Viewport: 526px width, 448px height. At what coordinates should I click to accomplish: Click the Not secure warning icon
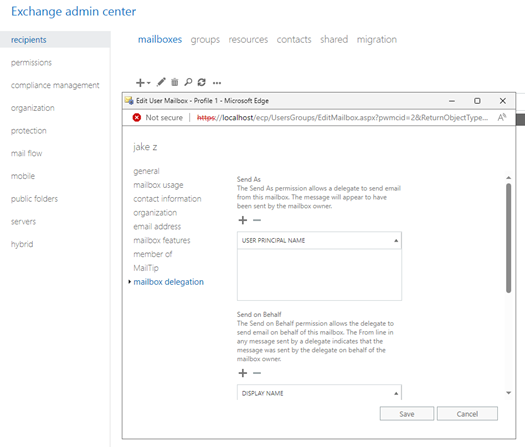pyautogui.click(x=137, y=117)
